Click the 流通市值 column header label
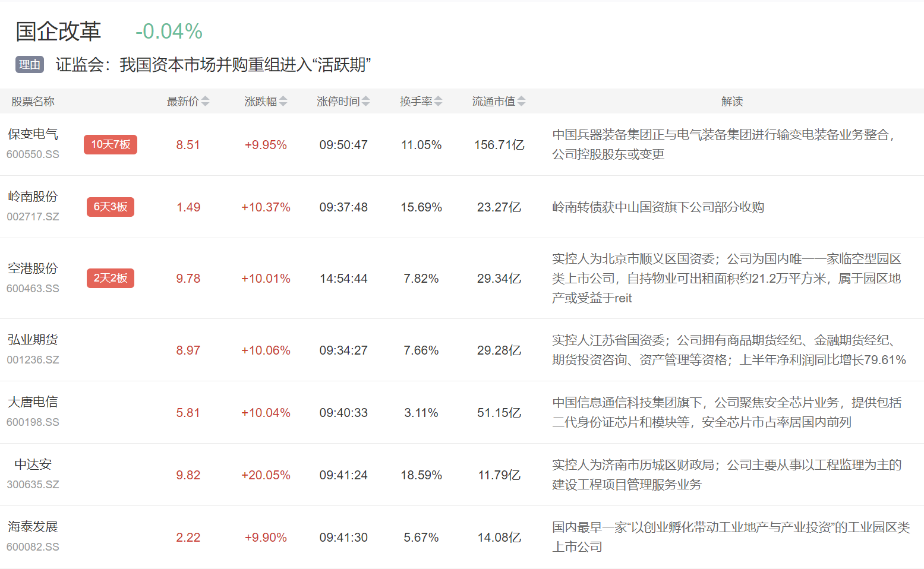924x569 pixels. (494, 102)
